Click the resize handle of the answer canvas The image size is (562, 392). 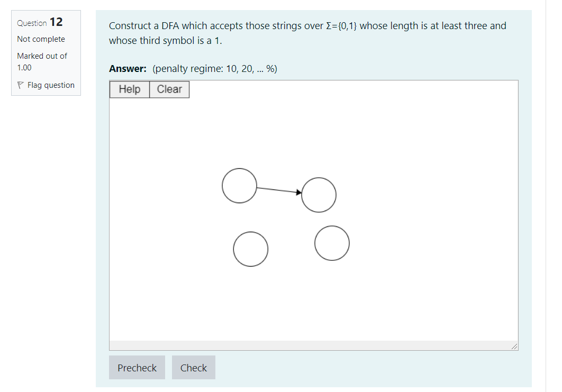coord(514,346)
